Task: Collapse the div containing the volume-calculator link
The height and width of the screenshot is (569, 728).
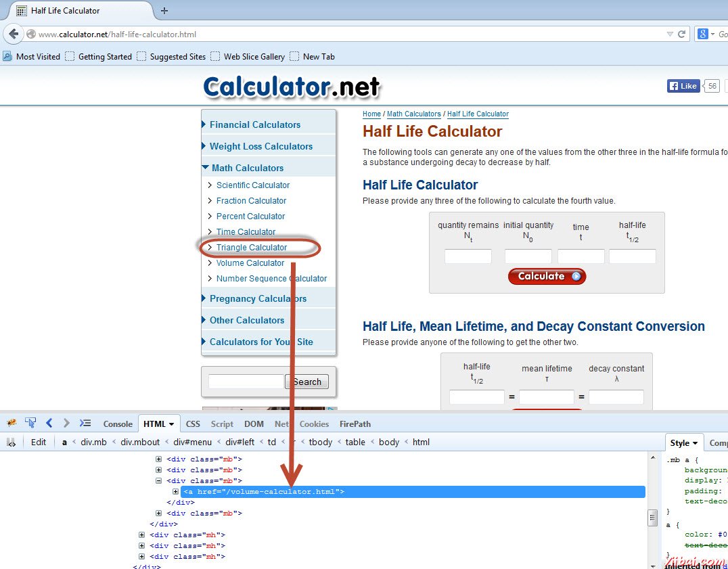Action: [x=158, y=480]
